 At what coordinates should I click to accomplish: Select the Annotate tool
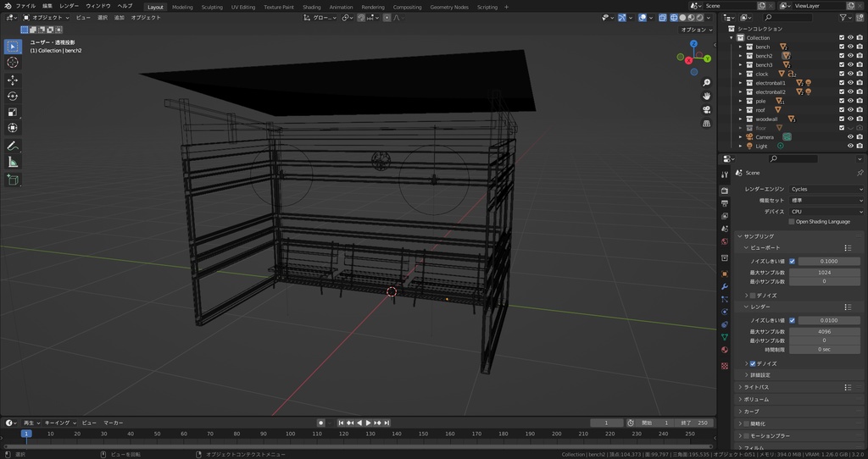point(13,146)
